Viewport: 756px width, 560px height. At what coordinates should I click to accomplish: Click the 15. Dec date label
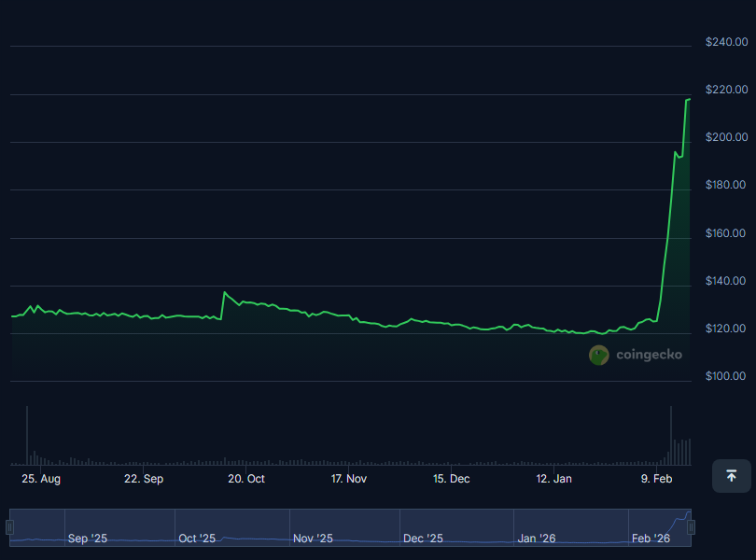(452, 479)
